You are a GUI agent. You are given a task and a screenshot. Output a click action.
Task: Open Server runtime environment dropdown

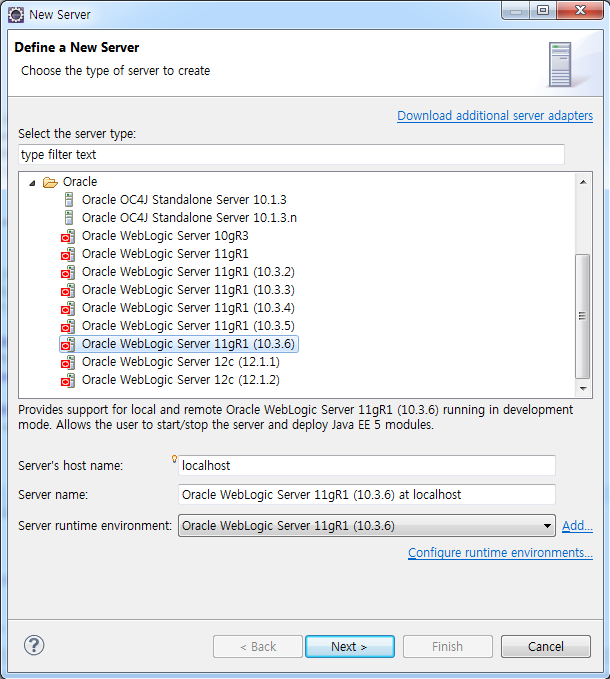click(x=367, y=526)
